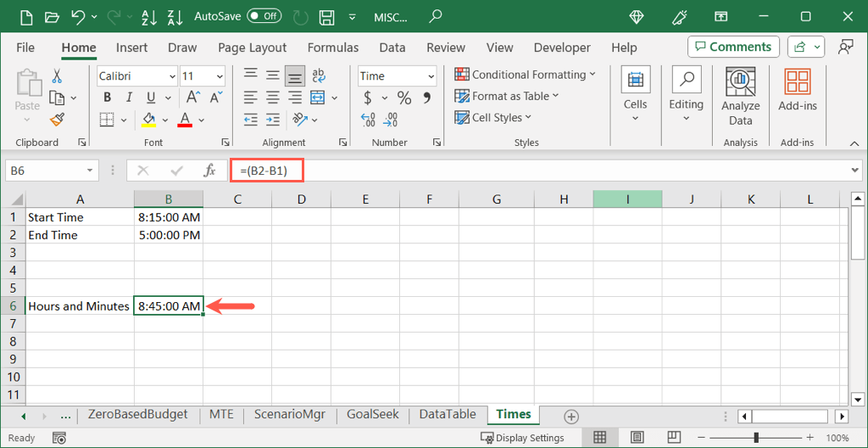868x448 pixels.
Task: Expand the Conditional Formatting menu
Action: pos(525,75)
